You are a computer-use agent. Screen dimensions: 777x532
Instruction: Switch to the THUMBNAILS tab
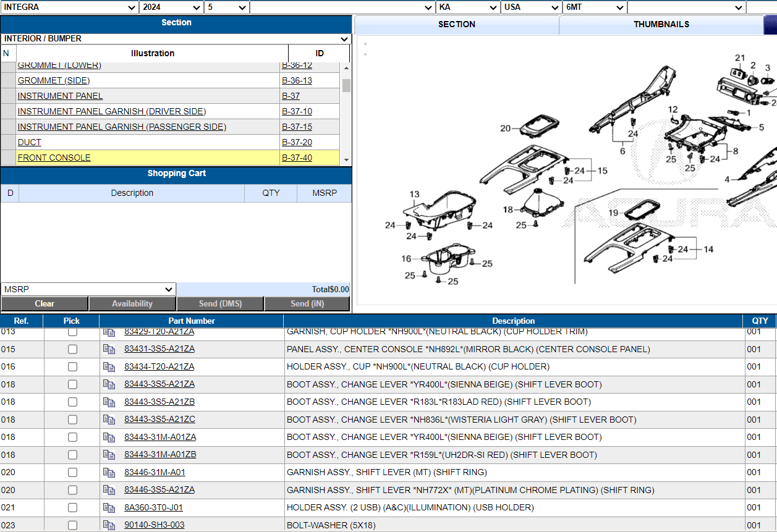pyautogui.click(x=661, y=25)
